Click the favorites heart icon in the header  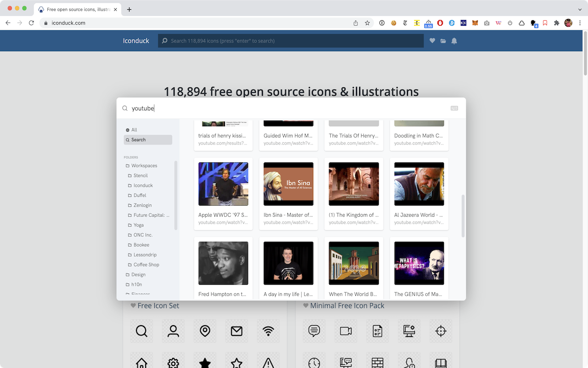(432, 40)
